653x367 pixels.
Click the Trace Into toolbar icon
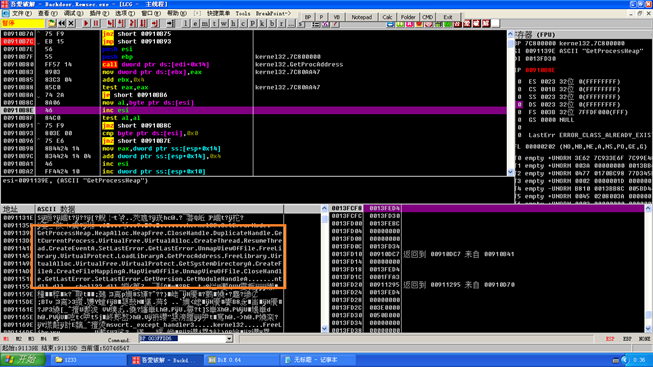133,23
